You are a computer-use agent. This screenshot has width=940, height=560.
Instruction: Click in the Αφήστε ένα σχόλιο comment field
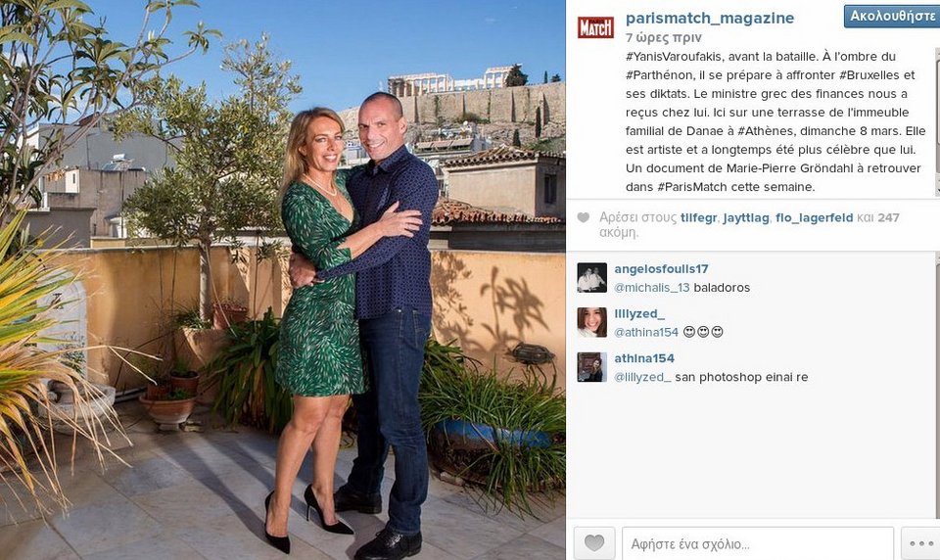758,543
